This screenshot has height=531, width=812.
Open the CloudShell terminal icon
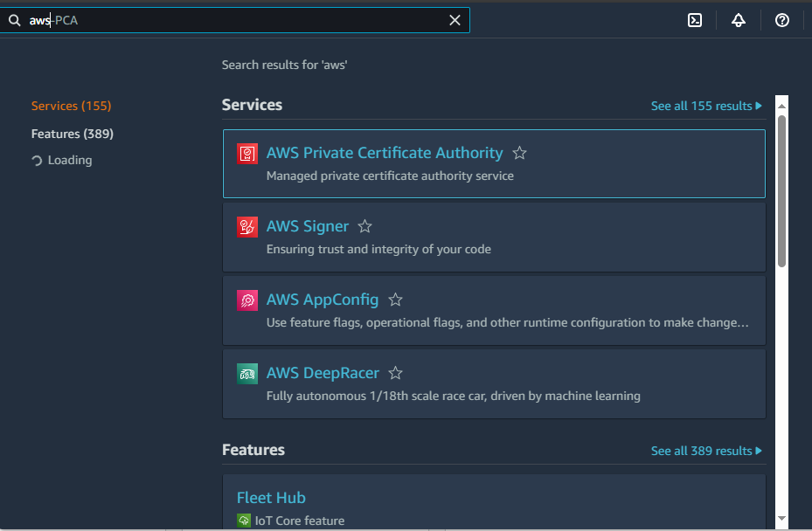[x=695, y=20]
